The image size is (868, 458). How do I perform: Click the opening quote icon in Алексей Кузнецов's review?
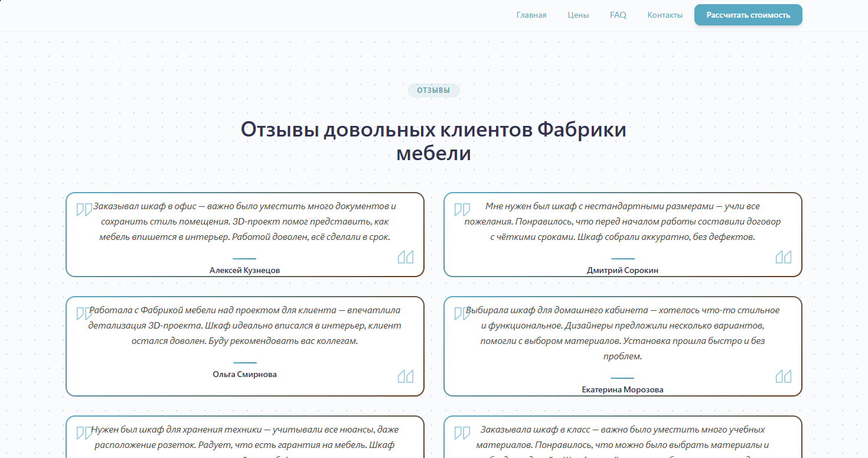click(x=84, y=210)
